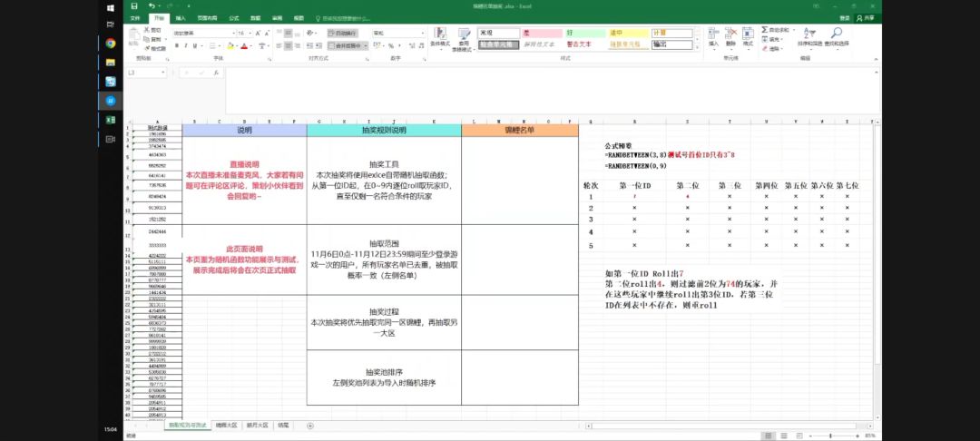980x441 pixels.
Task: Open the File menu tab
Action: [135, 19]
